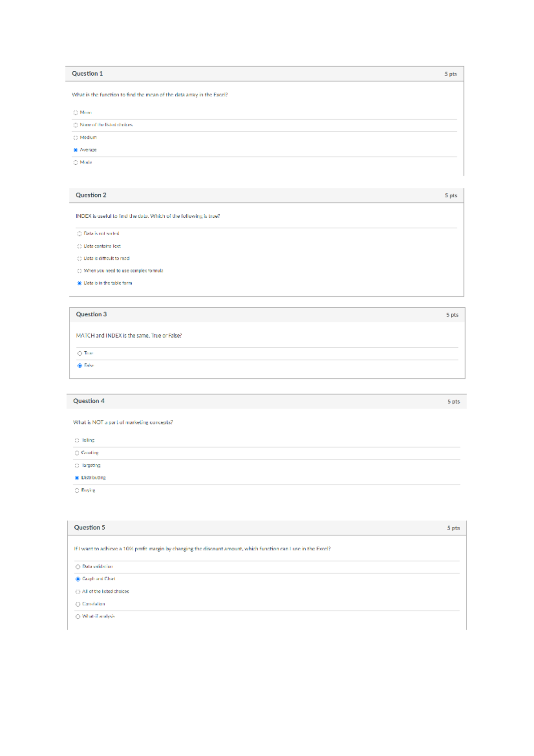The width and height of the screenshot is (534, 756).
Task: Select 'When you need to use complex formula'
Action: pos(80,271)
